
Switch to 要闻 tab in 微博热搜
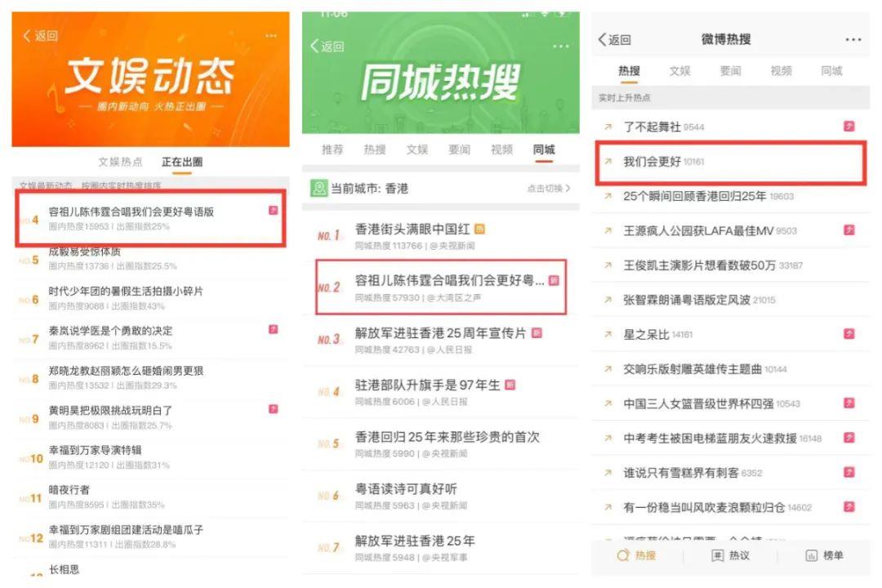(x=730, y=71)
